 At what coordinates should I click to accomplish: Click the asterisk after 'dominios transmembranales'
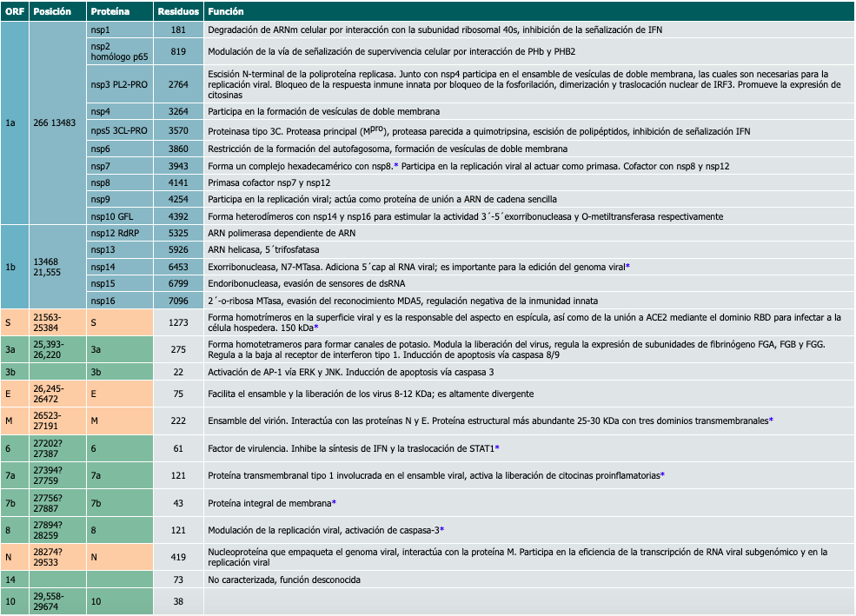point(771,421)
